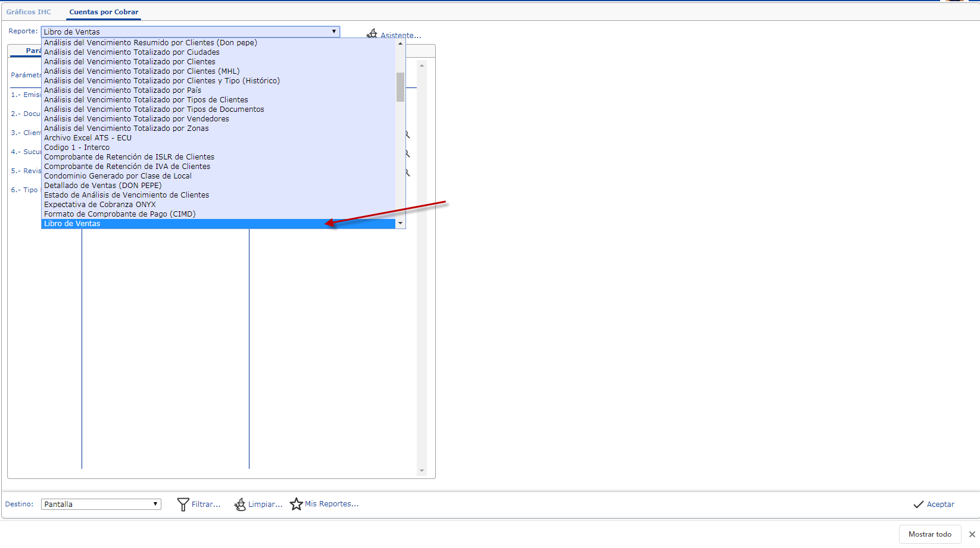
Task: Click the parameters panel scroll-up arrow
Action: pos(422,65)
